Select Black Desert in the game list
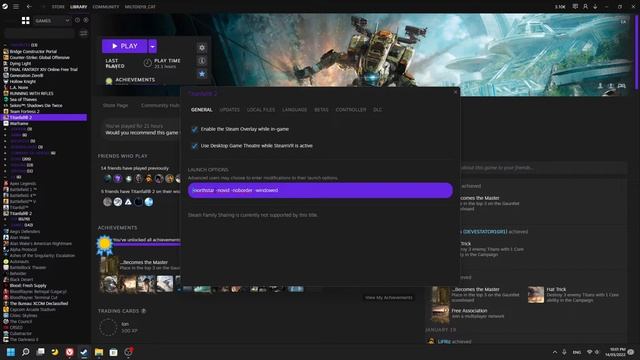 tap(21, 280)
